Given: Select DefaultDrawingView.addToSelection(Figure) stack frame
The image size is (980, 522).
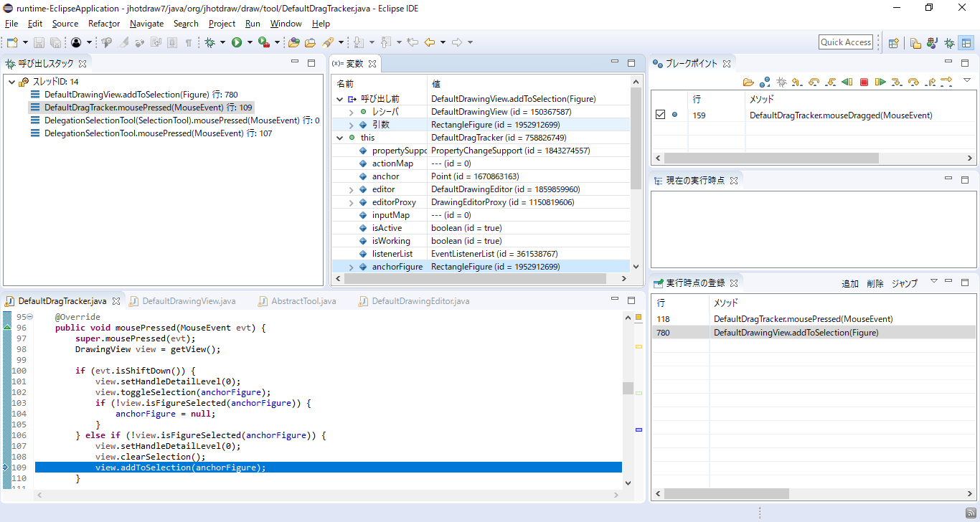Looking at the screenshot, I should point(141,95).
